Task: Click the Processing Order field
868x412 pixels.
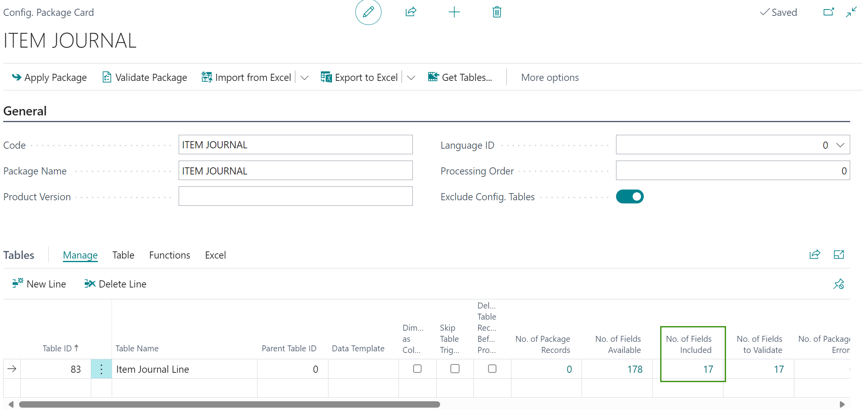Action: click(x=733, y=171)
